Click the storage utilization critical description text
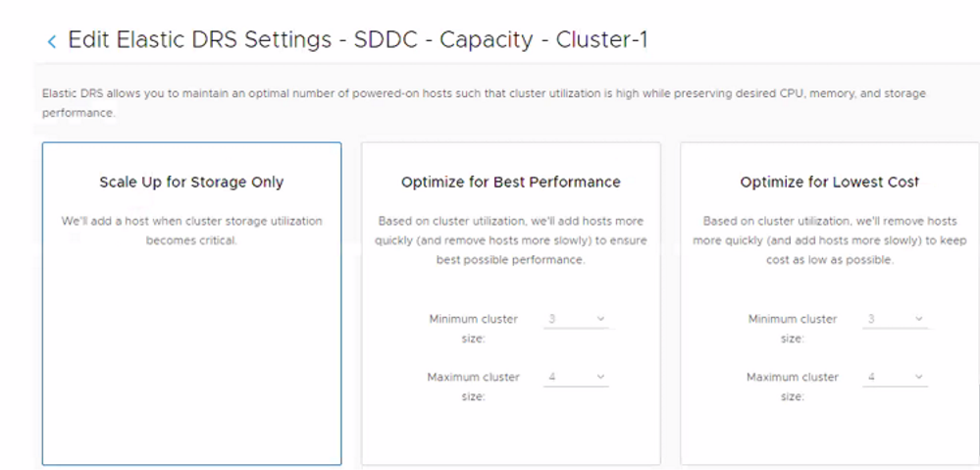 [191, 231]
